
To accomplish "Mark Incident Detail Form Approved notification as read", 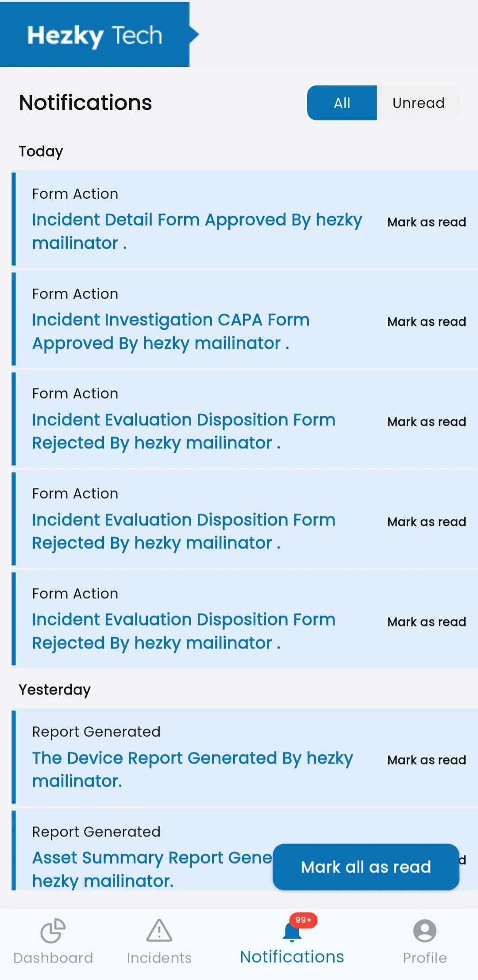I will click(426, 222).
